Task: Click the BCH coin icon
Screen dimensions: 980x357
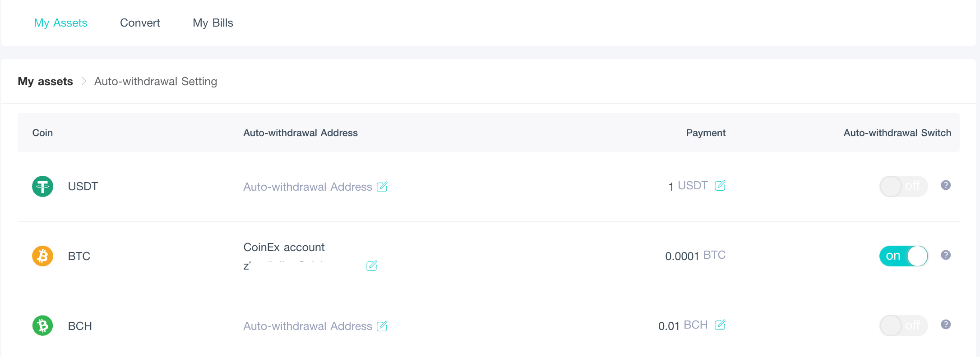Action: point(42,325)
